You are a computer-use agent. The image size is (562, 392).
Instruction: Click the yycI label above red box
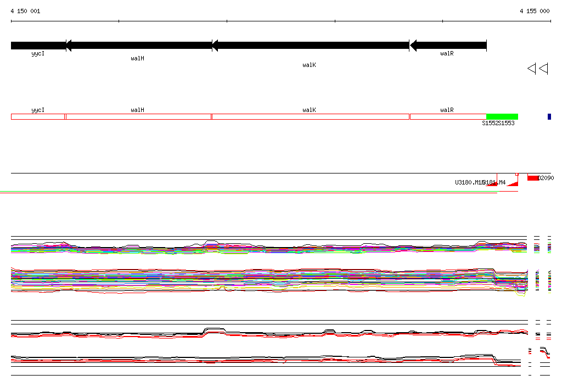(x=38, y=110)
